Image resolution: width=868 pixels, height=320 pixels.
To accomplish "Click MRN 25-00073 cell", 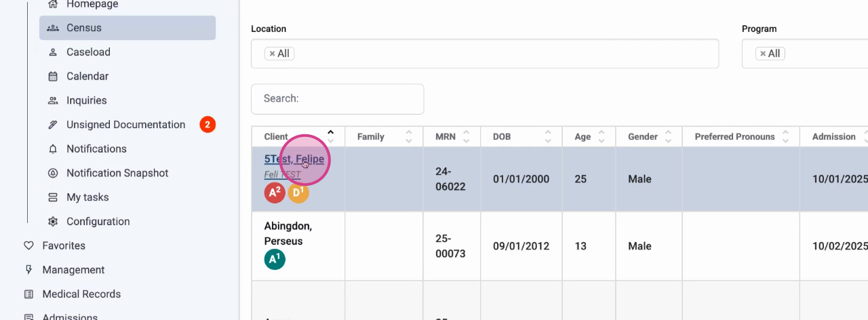I will [x=452, y=246].
